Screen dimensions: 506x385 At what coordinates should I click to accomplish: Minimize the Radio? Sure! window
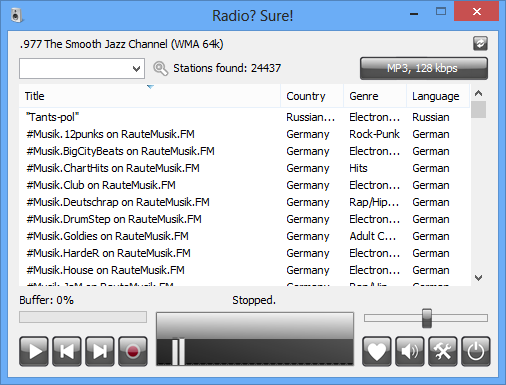click(414, 14)
